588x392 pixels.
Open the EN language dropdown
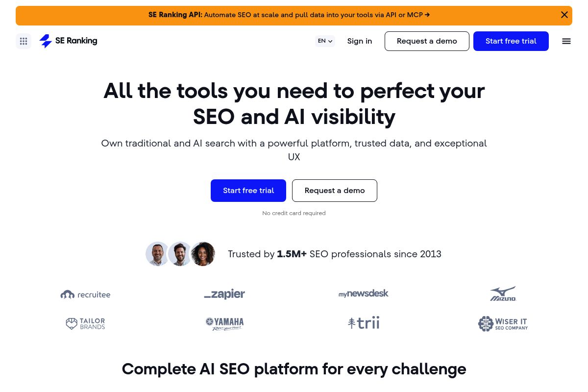(x=322, y=41)
